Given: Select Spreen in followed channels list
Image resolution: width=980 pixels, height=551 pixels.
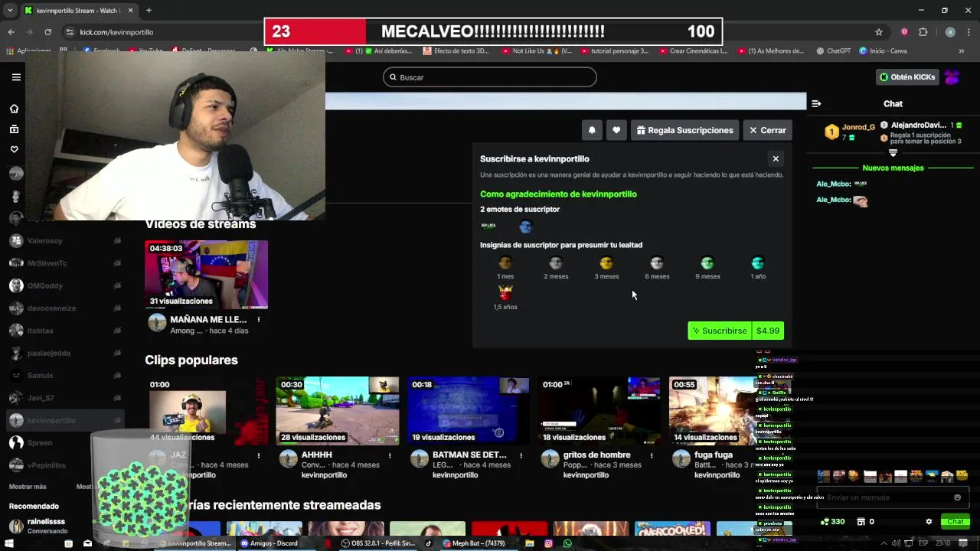Looking at the screenshot, I should pyautogui.click(x=65, y=442).
